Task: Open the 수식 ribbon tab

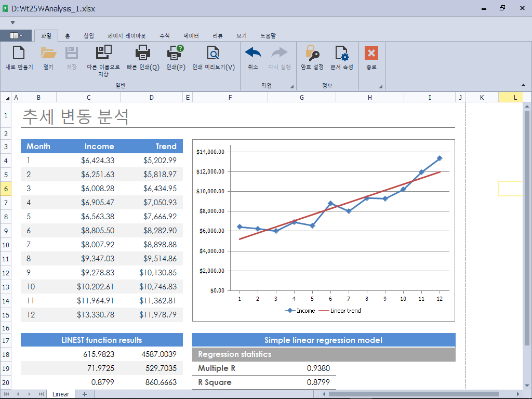Action: (165, 36)
